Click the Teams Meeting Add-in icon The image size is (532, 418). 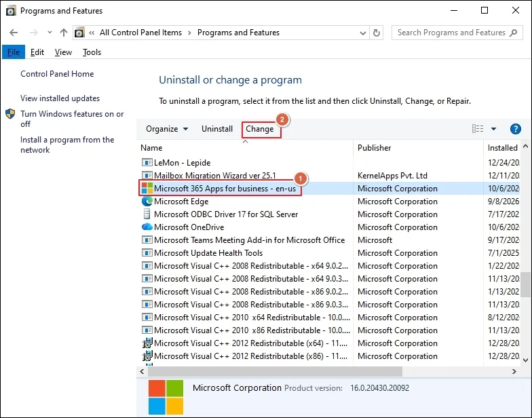click(x=147, y=240)
